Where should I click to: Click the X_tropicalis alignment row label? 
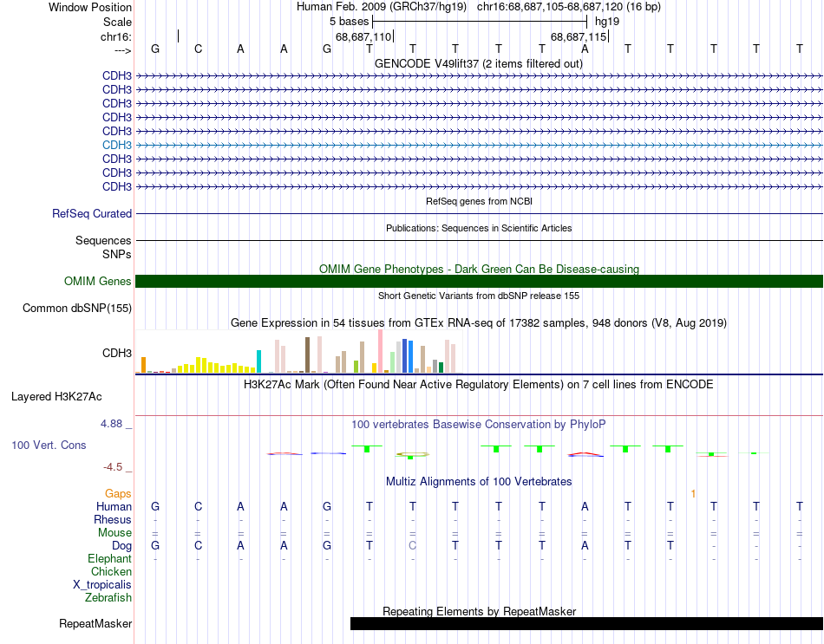102,585
